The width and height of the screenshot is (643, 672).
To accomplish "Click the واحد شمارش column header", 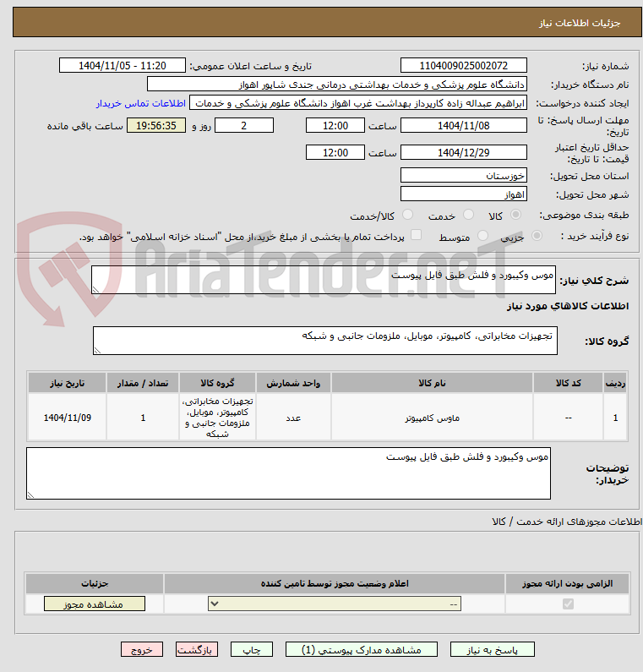I will [x=293, y=383].
